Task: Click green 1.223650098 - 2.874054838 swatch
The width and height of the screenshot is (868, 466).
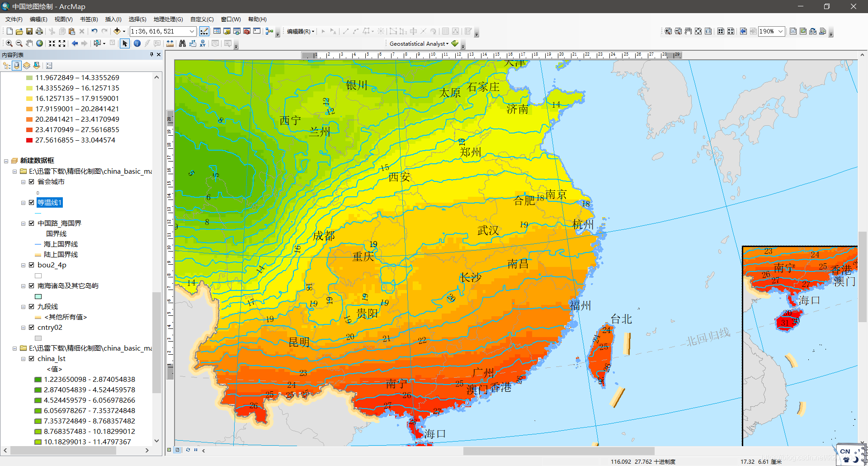Action: click(38, 380)
